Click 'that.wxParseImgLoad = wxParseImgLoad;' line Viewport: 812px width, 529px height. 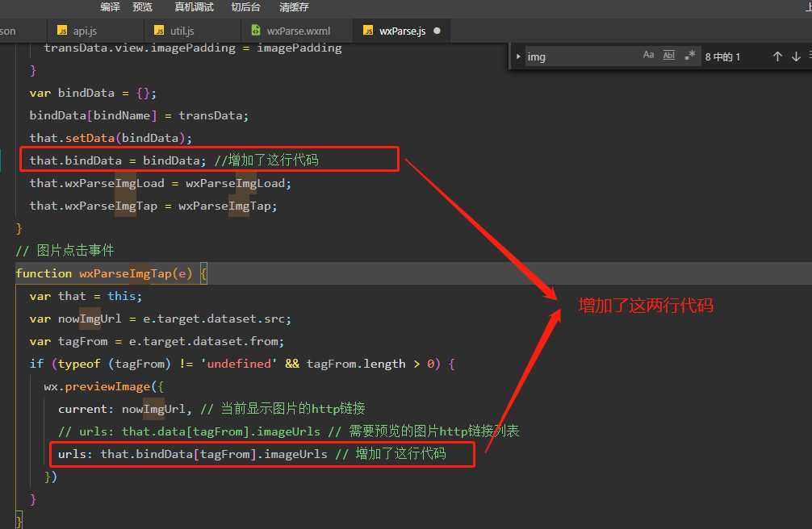(x=161, y=183)
